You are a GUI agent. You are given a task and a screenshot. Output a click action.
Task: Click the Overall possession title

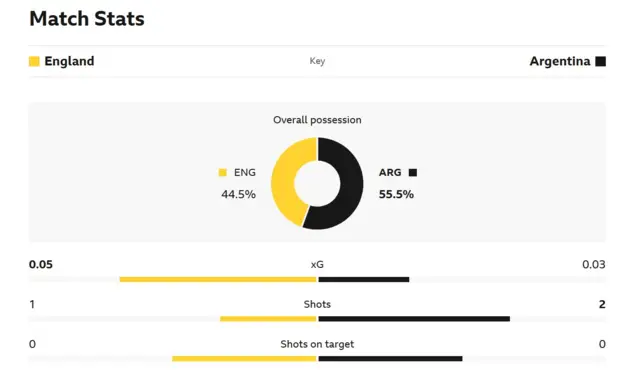pos(317,120)
